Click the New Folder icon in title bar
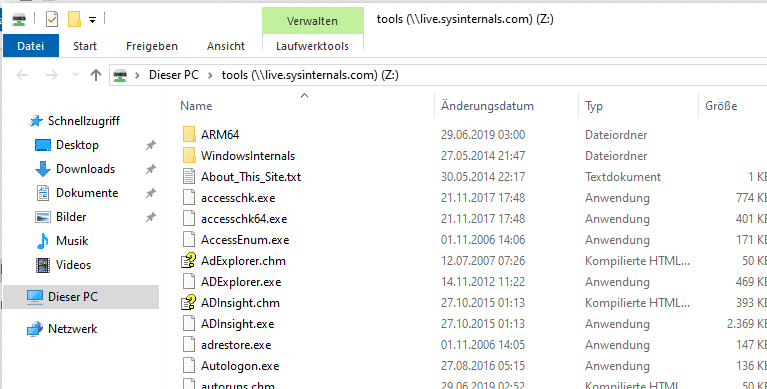 pos(74,20)
